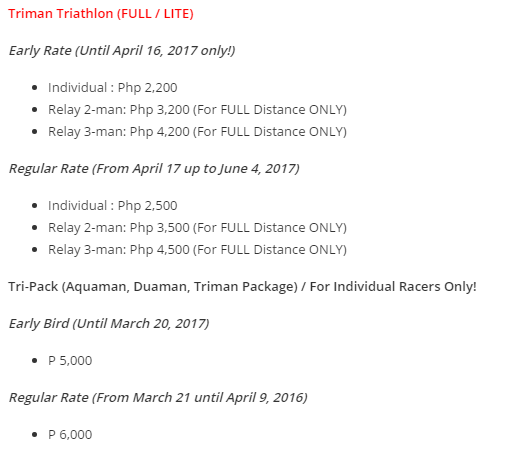The width and height of the screenshot is (532, 453).
Task: Click Early Bird Until March 20 heading
Action: click(109, 324)
